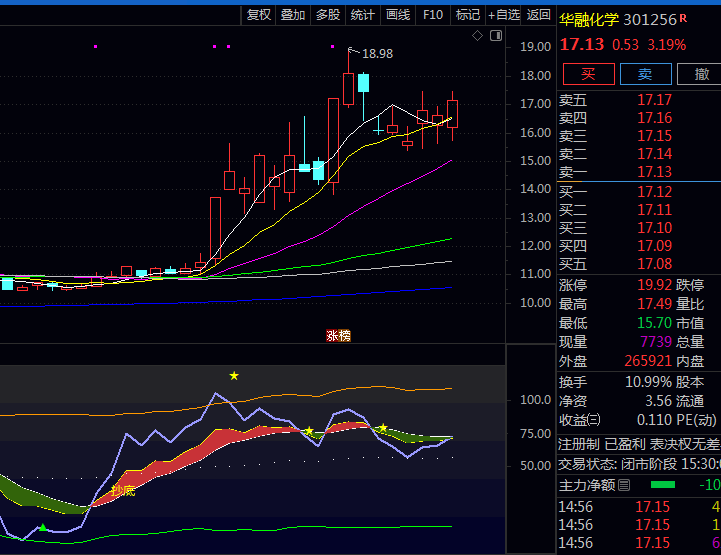
Task: Click the 抄底 signal label
Action: (124, 490)
